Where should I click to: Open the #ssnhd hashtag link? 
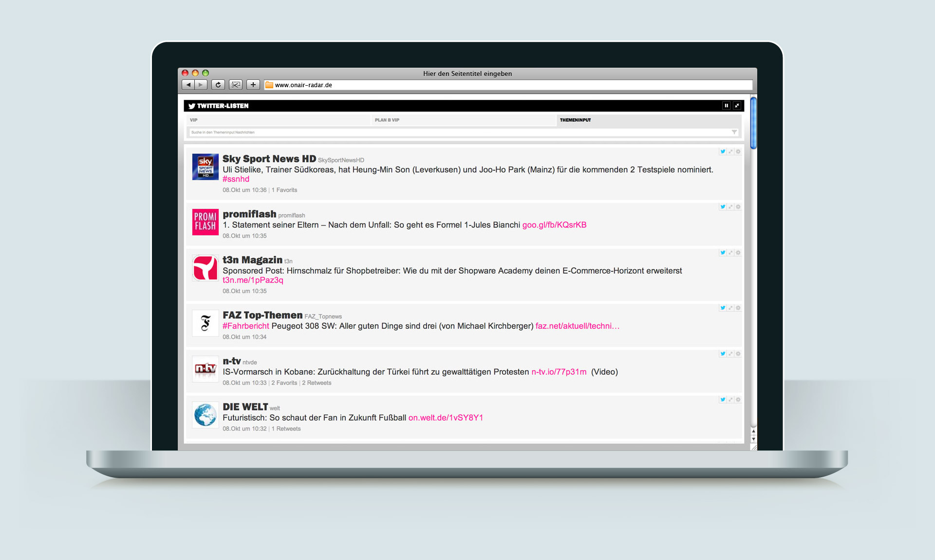click(x=236, y=179)
